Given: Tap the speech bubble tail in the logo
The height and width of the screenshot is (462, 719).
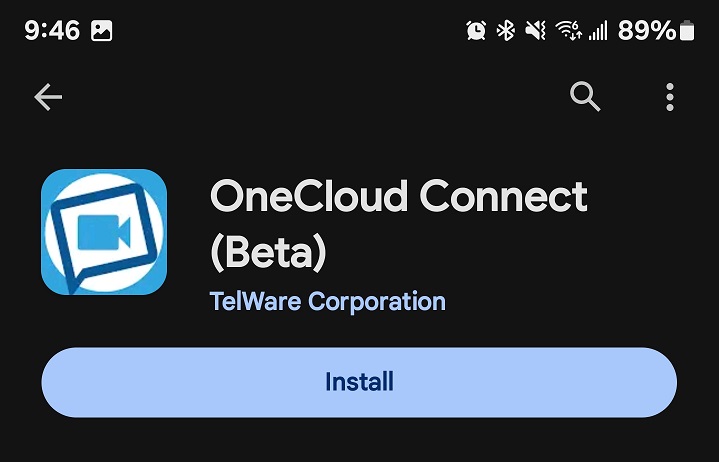Looking at the screenshot, I should pyautogui.click(x=76, y=280).
